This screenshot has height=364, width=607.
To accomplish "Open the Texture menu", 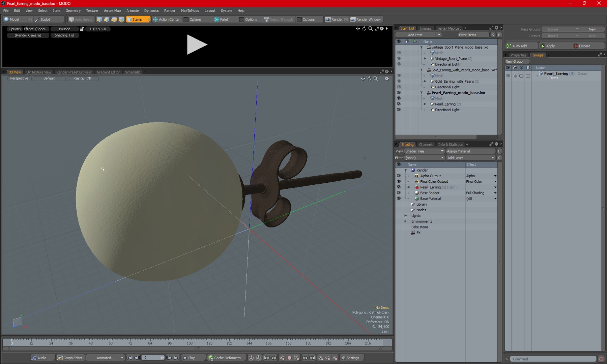I will click(92, 11).
